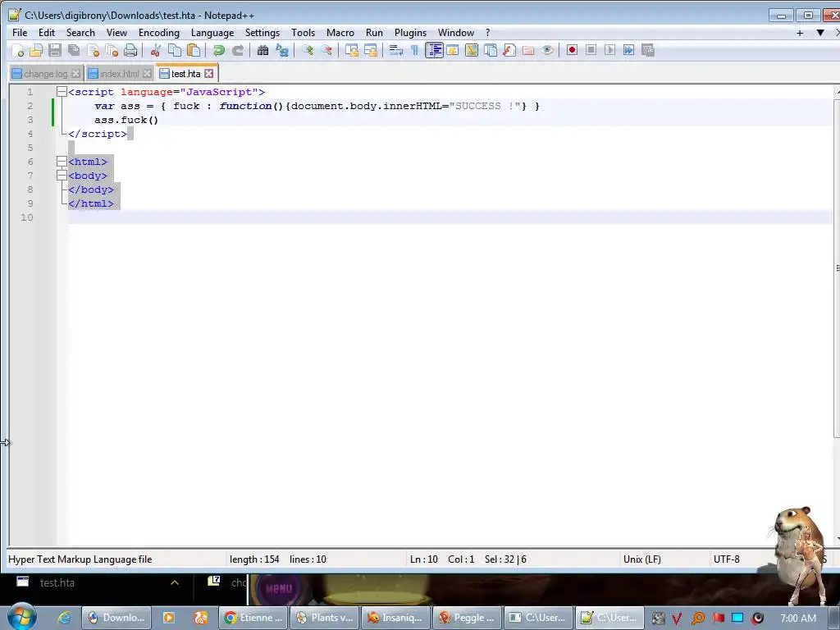Viewport: 840px width, 630px height.
Task: Undo with the green arrow icon
Action: click(218, 50)
